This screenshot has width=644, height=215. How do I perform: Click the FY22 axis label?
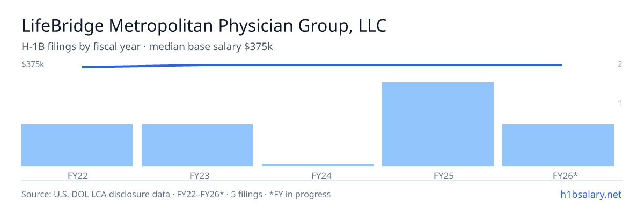[77, 175]
